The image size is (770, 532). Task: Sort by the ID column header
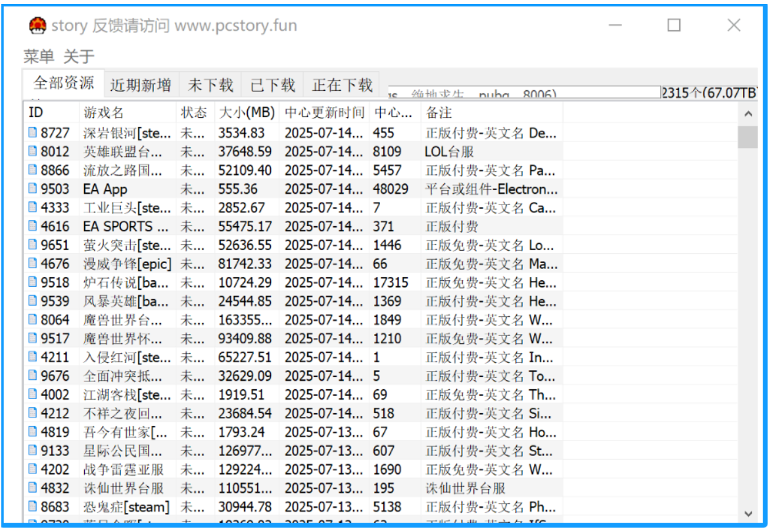51,112
